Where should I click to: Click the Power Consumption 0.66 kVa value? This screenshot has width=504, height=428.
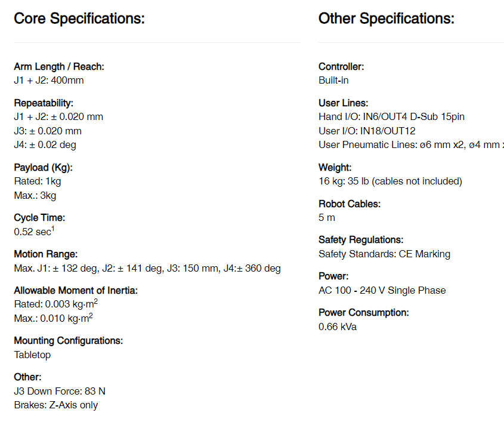[338, 327]
